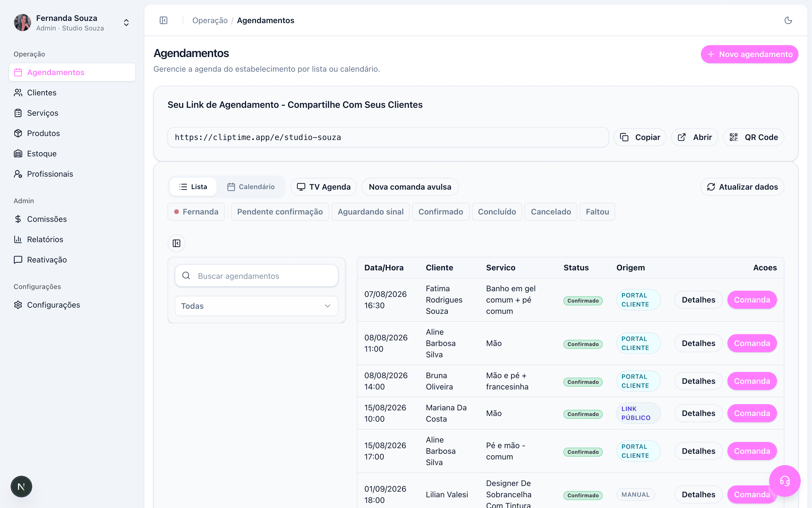Expand the Studio Souza account switcher

(126, 23)
